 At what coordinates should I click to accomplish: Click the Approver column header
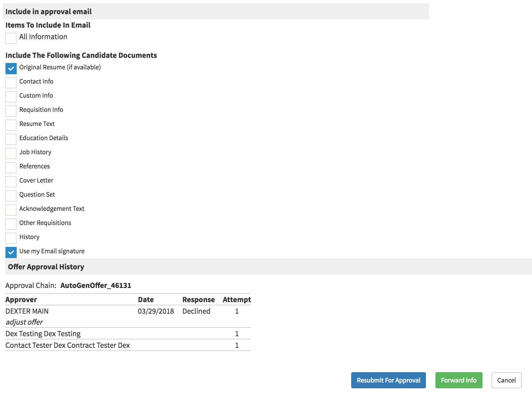pyautogui.click(x=21, y=300)
